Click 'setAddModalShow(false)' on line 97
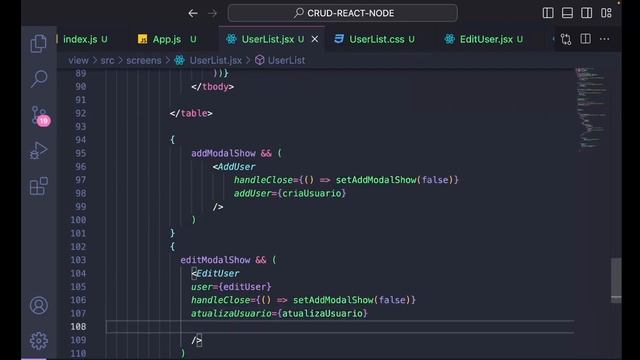Image resolution: width=640 pixels, height=360 pixels. click(x=394, y=180)
